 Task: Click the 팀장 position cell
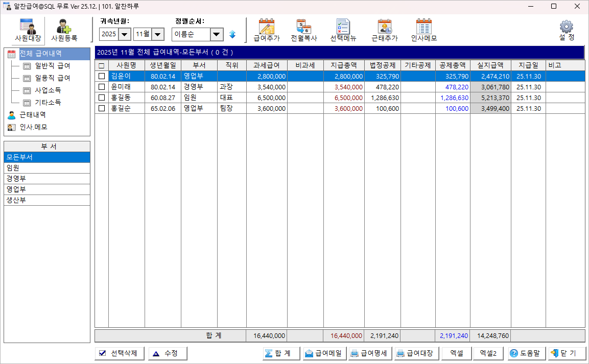tap(232, 108)
